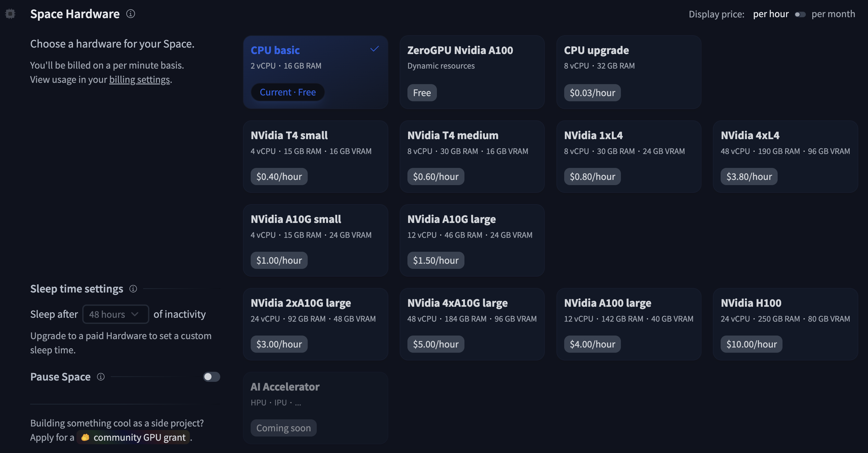The width and height of the screenshot is (868, 453).
Task: Open the Pause Space info icon
Action: pyautogui.click(x=101, y=377)
